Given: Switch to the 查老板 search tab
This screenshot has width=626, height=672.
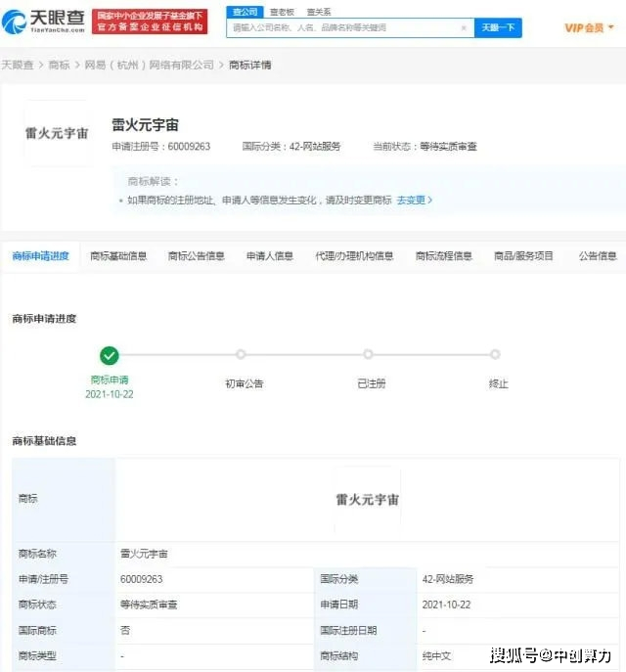Looking at the screenshot, I should (x=282, y=12).
